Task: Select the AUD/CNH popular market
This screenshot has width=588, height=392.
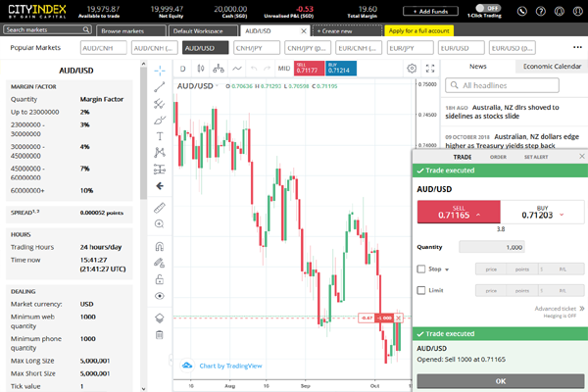Action: [x=104, y=48]
